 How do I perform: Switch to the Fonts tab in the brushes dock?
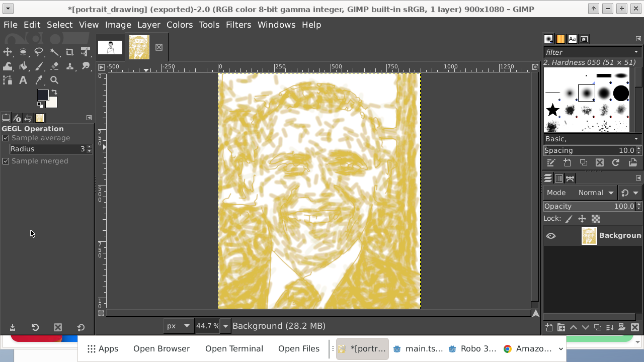pos(573,39)
